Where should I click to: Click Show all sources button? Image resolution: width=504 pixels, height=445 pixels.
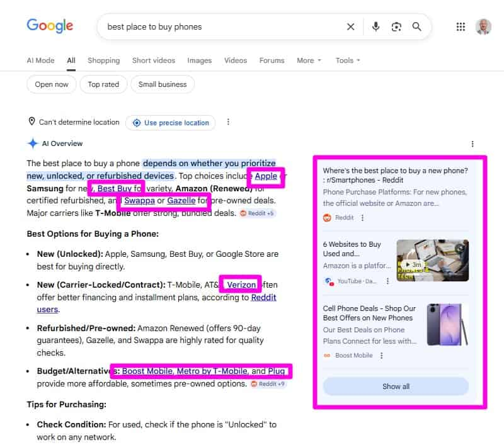pos(396,386)
